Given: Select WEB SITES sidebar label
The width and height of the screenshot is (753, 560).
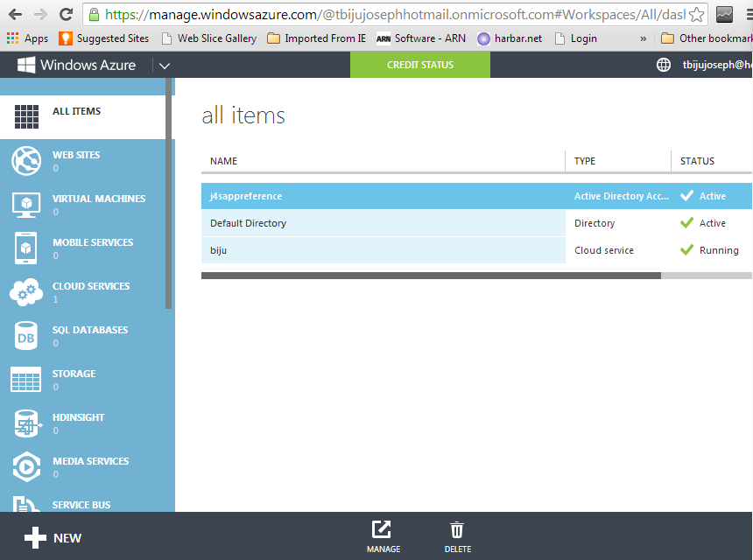Looking at the screenshot, I should (76, 155).
